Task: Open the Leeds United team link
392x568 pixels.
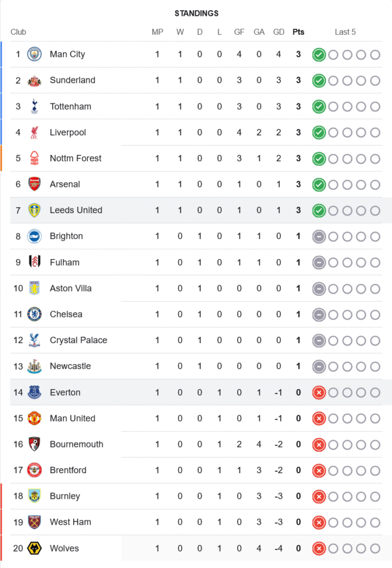Action: click(x=76, y=210)
